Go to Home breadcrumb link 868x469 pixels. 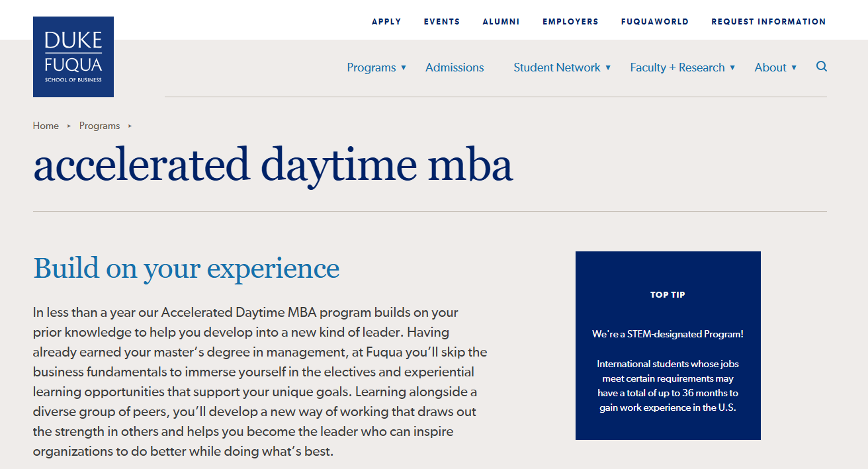[46, 126]
